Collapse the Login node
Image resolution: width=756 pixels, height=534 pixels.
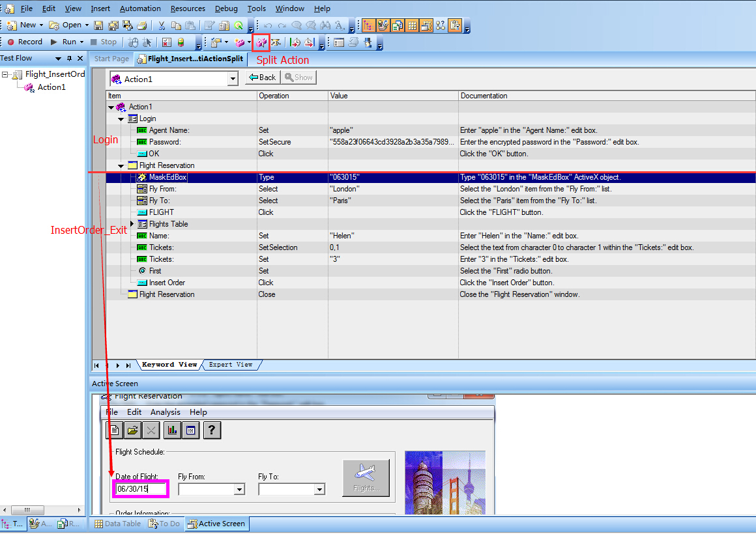tap(121, 119)
